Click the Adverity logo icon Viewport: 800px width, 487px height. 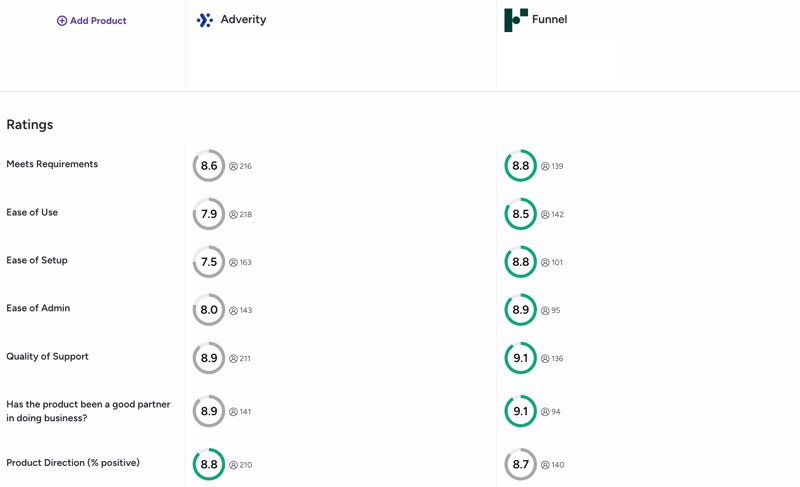[x=205, y=20]
